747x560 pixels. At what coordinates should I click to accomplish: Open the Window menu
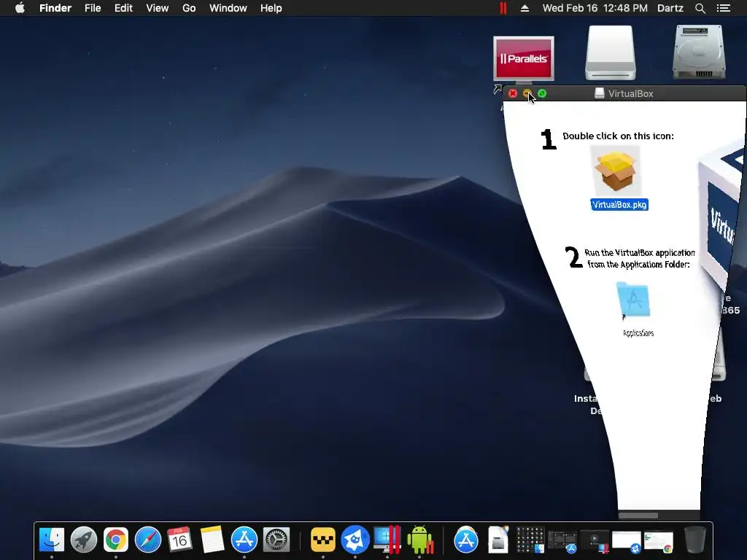tap(228, 8)
